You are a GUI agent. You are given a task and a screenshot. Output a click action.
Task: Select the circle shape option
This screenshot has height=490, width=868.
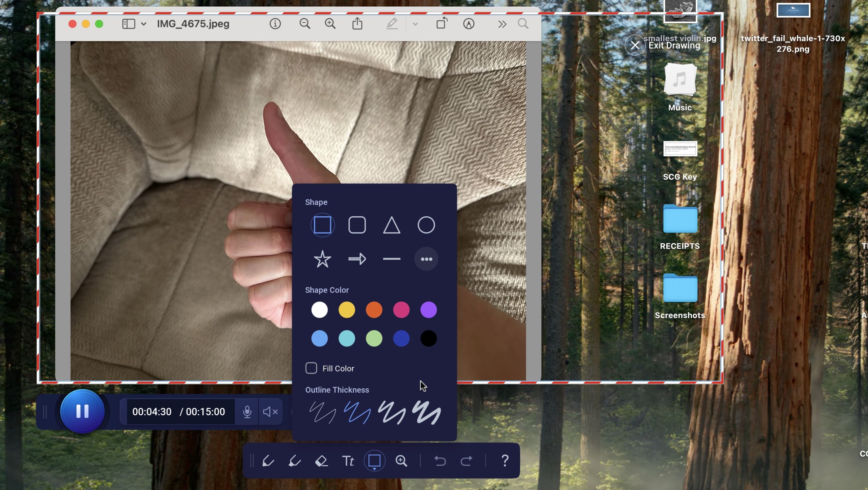(x=426, y=225)
